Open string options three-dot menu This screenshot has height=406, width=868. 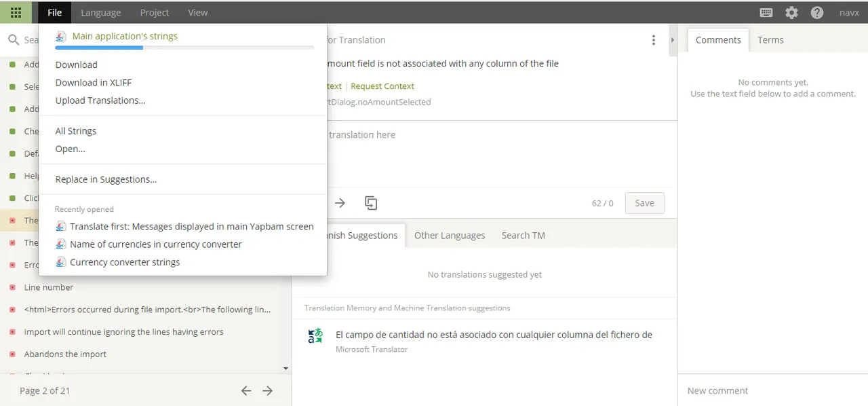click(x=654, y=40)
